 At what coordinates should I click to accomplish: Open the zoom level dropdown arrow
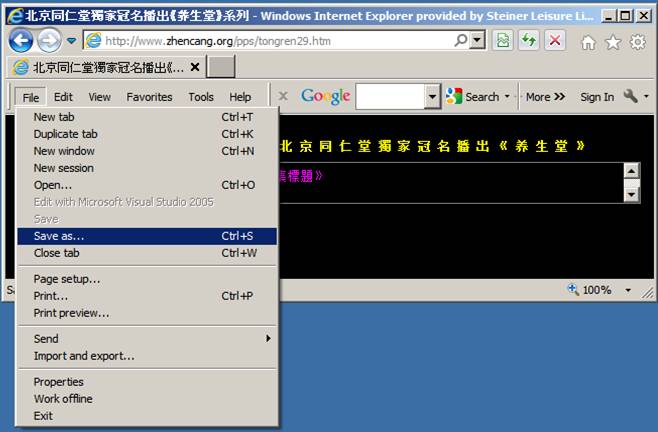click(628, 290)
